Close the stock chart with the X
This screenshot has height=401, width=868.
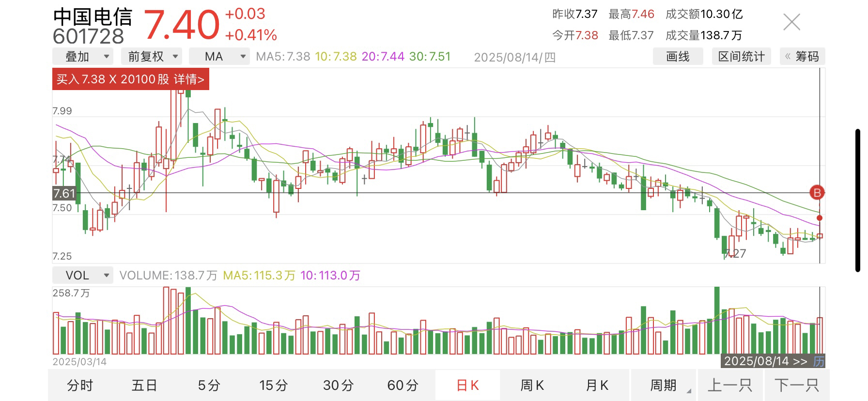click(791, 22)
